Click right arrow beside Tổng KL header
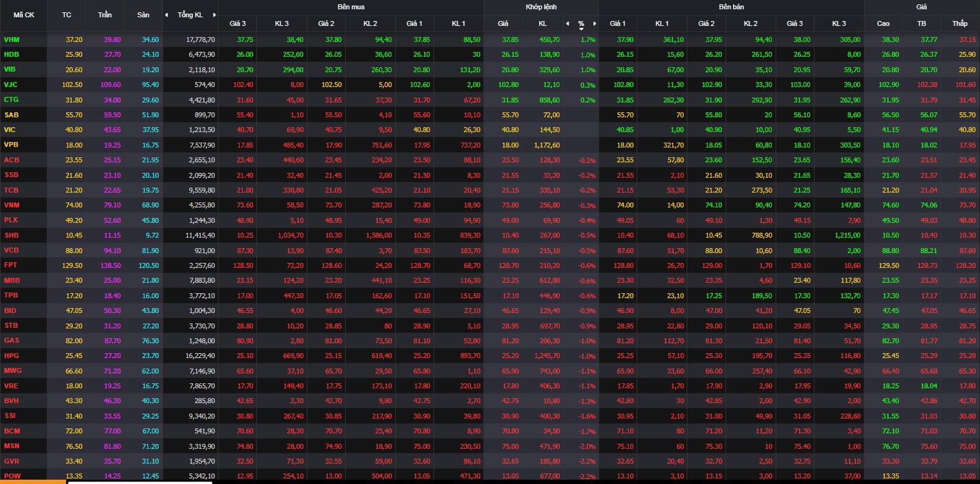This screenshot has height=484, width=980. tap(214, 15)
